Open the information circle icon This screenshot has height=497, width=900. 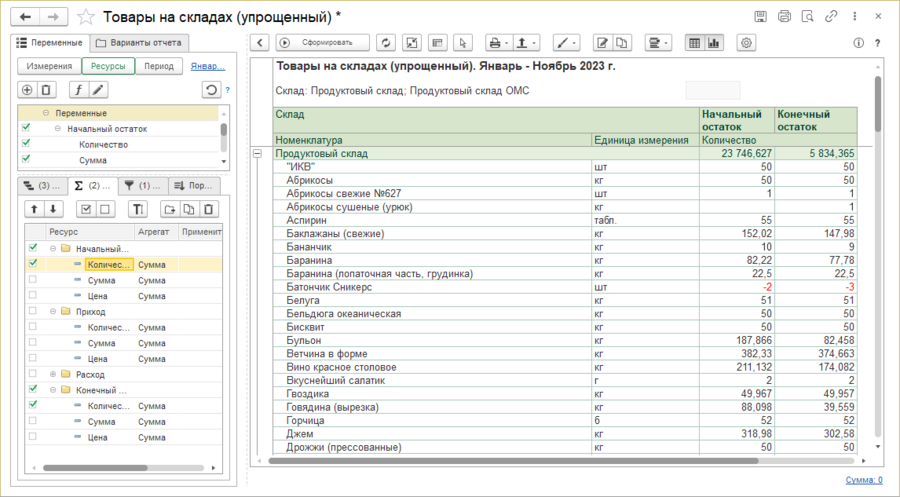[859, 43]
